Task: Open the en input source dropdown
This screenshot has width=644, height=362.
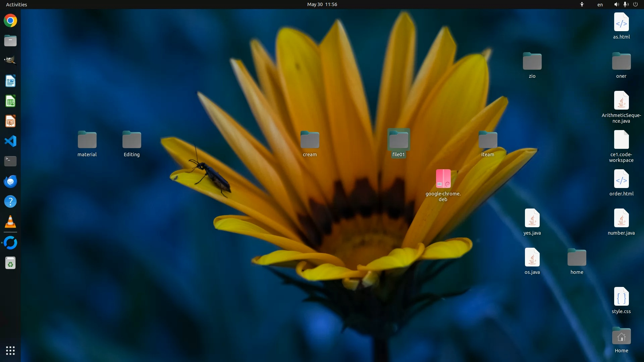Action: click(x=600, y=4)
